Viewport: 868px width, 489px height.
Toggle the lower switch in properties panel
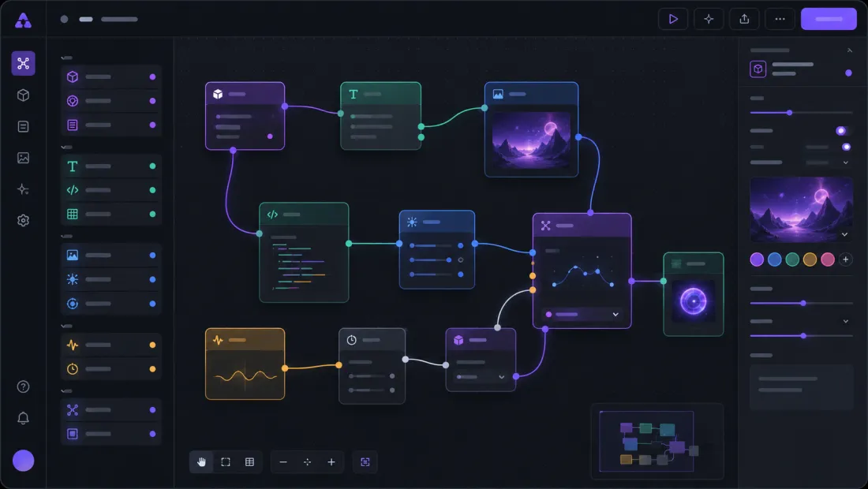[845, 147]
